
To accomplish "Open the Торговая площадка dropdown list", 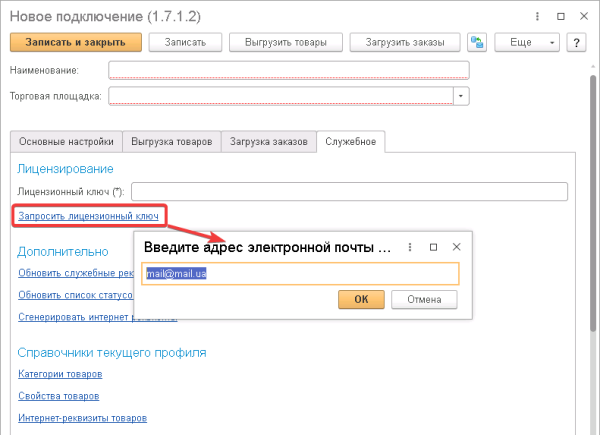I will 461,96.
